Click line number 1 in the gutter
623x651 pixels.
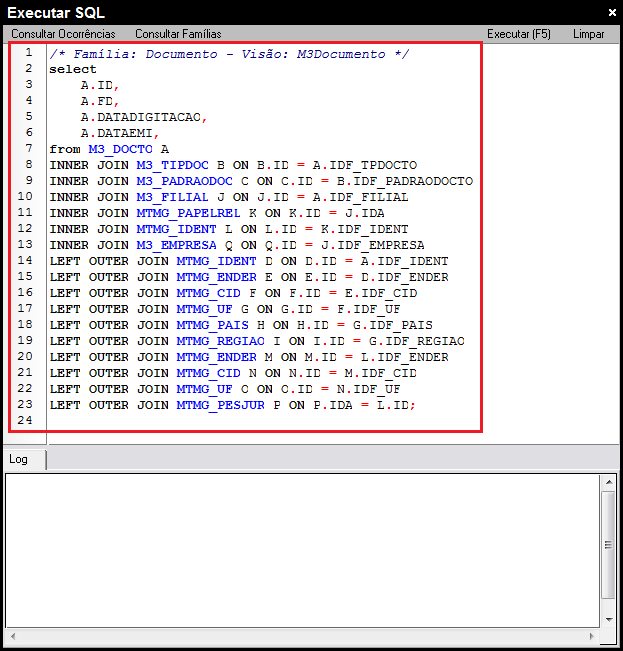point(29,52)
